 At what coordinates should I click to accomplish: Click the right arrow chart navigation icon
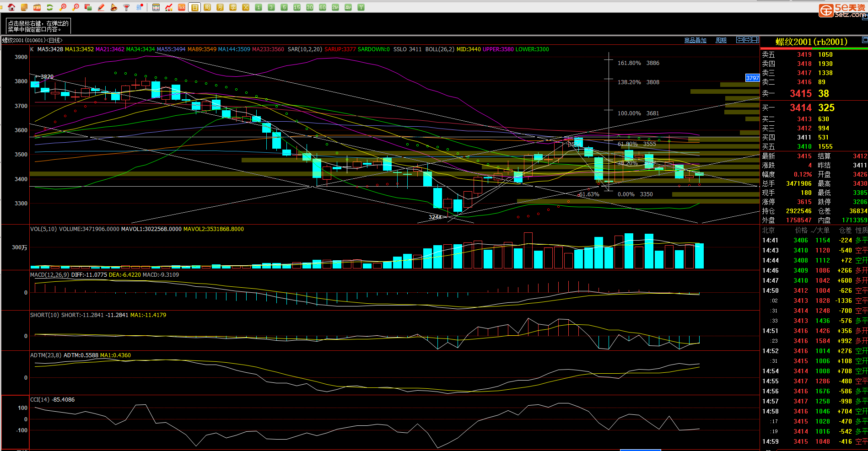(748, 40)
